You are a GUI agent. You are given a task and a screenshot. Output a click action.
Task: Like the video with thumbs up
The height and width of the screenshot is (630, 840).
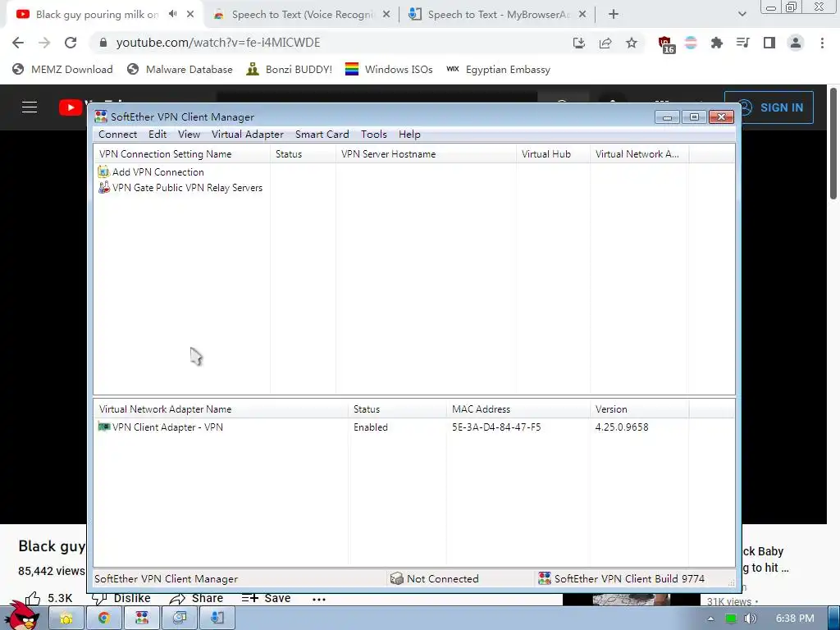coord(33,598)
